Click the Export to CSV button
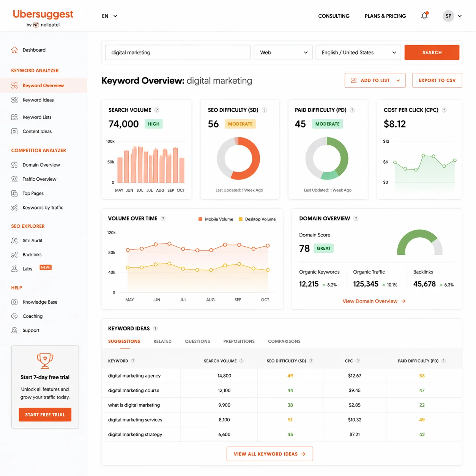Image resolution: width=476 pixels, height=476 pixels. click(437, 80)
